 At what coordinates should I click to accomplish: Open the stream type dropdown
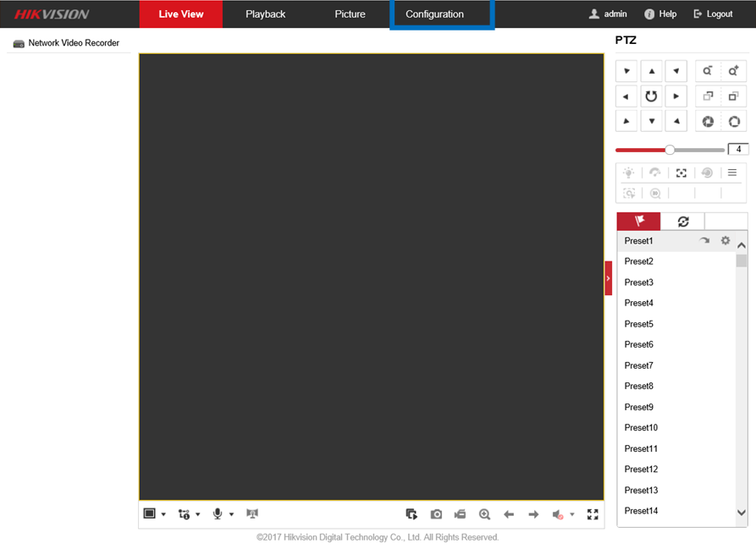[189, 513]
